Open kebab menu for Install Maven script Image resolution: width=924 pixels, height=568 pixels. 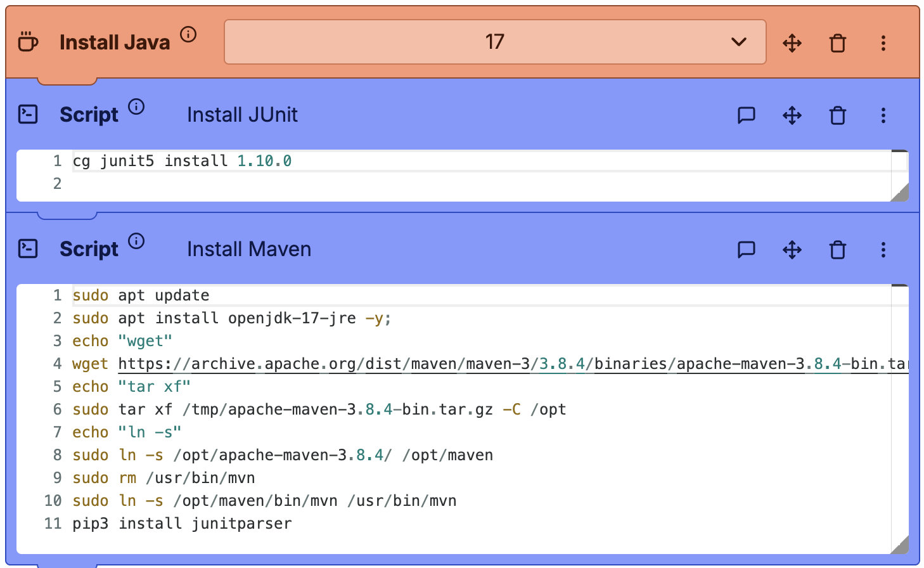click(x=883, y=250)
